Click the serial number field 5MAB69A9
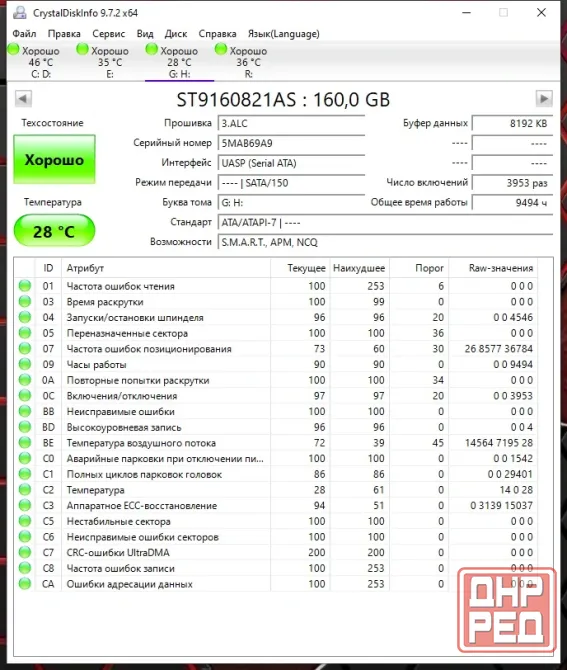Image resolution: width=567 pixels, height=670 pixels. (x=291, y=143)
